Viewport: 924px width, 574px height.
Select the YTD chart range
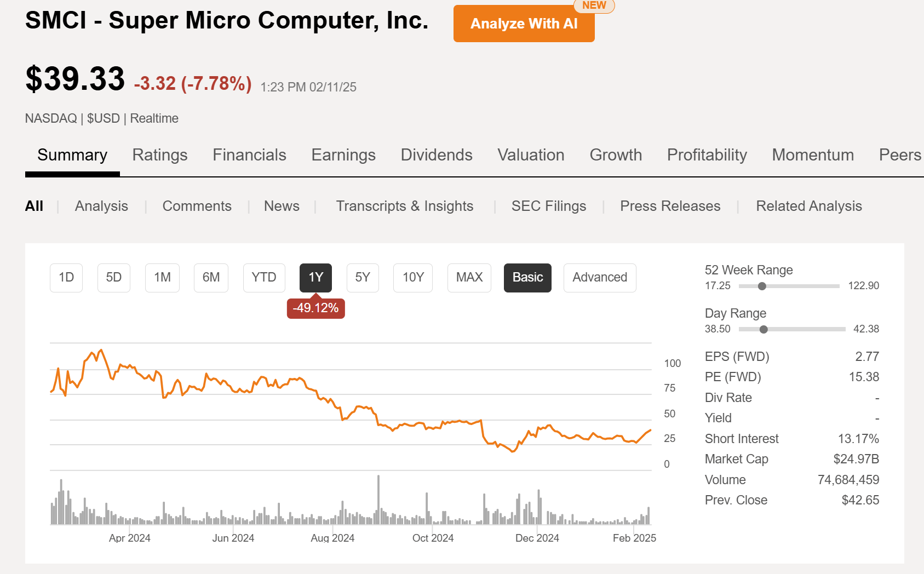(x=264, y=278)
